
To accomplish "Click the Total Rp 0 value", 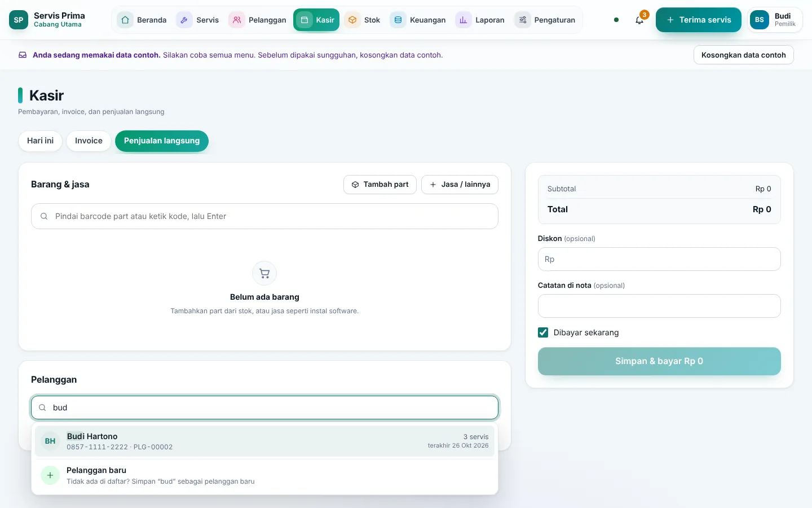I will (x=762, y=209).
